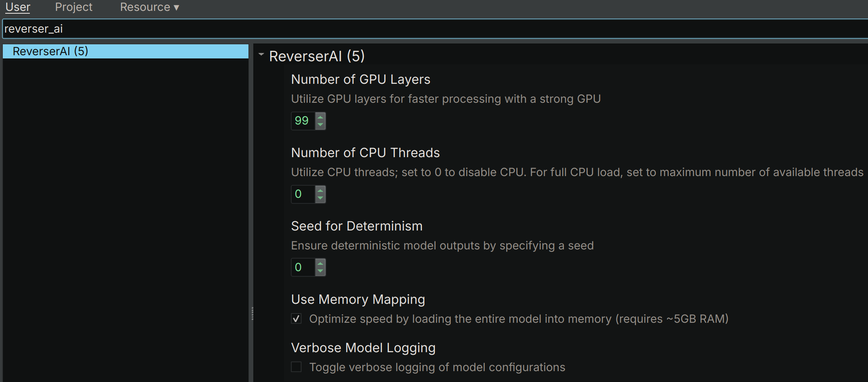Collapse the ReverserAI (5) section header
Viewport: 868px width, 382px height.
[x=261, y=54]
